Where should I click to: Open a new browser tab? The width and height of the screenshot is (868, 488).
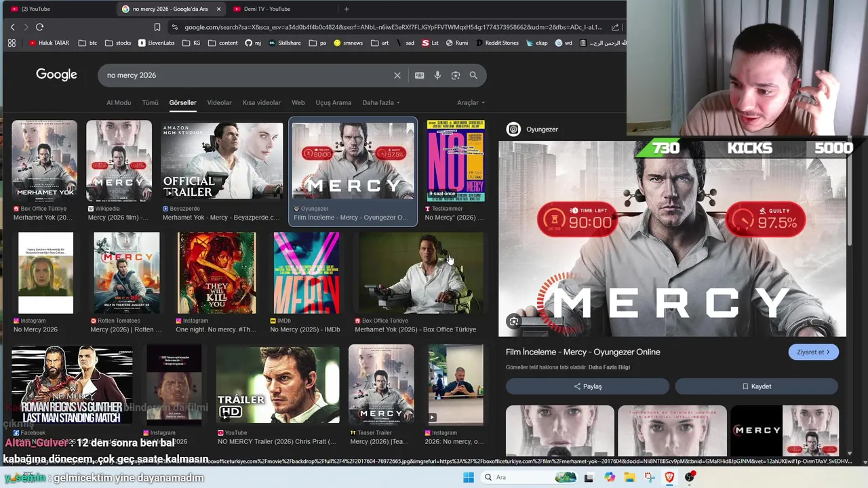click(347, 9)
